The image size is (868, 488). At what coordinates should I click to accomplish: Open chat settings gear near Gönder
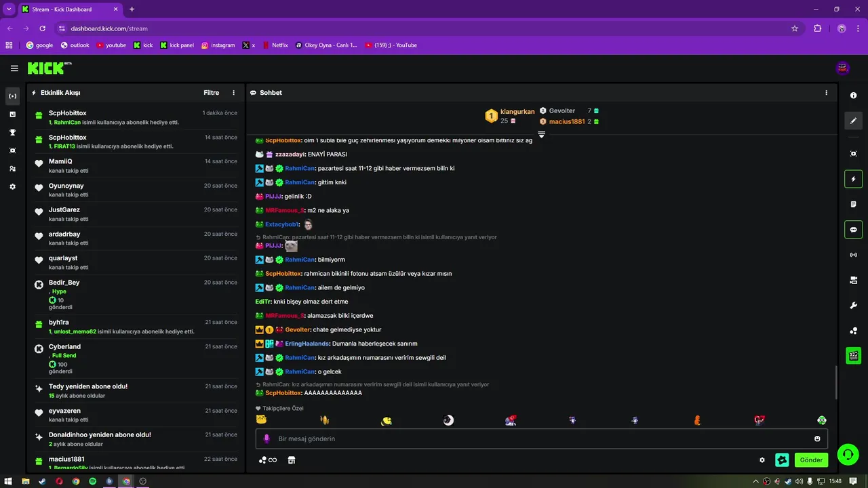click(762, 460)
